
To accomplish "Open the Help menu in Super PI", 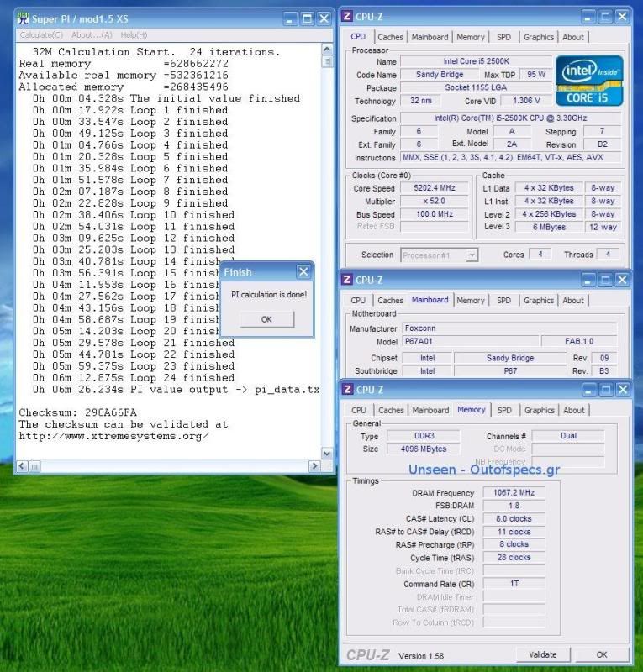I will pos(134,35).
